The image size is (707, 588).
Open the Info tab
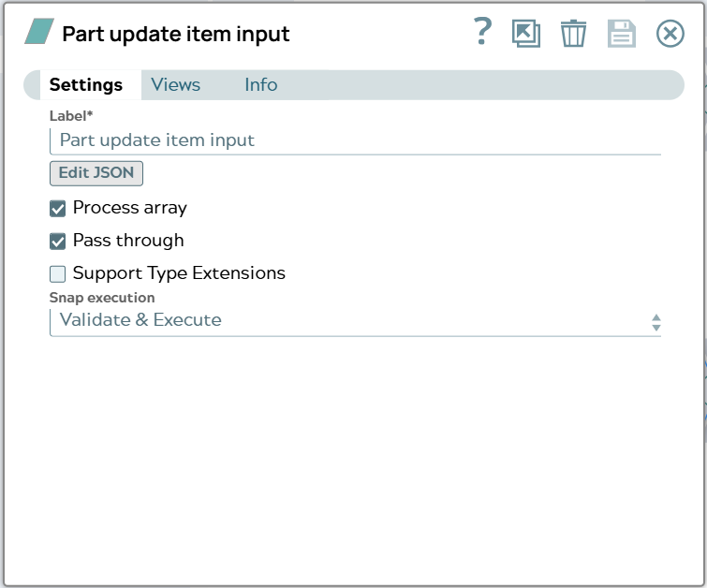click(x=261, y=85)
